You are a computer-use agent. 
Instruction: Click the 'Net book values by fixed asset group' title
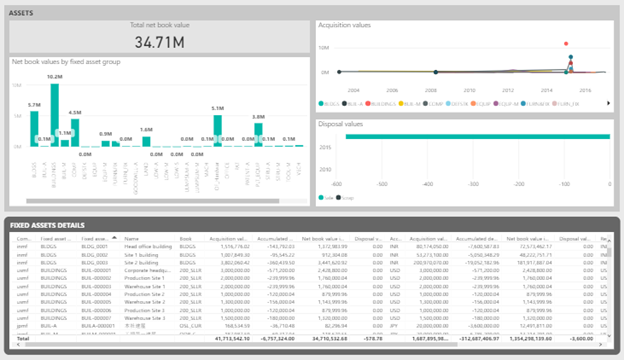coord(66,62)
